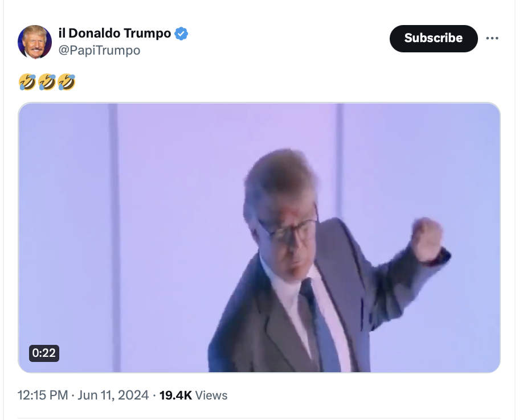This screenshot has width=523, height=420.
Task: Open the @PapiTrumpo handle link
Action: 100,50
